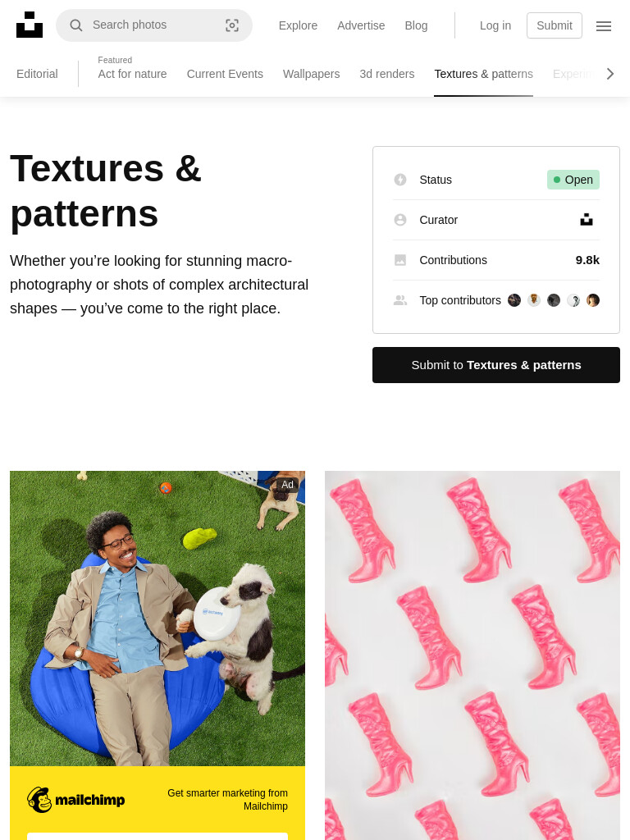Open the Log in link
The width and height of the screenshot is (630, 840).
[x=495, y=25]
